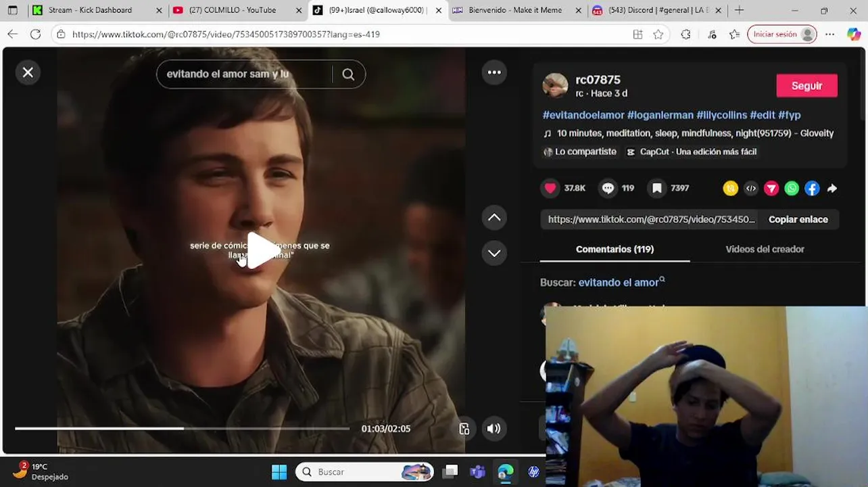
Task: Open the three-dot more options on video
Action: tap(494, 72)
